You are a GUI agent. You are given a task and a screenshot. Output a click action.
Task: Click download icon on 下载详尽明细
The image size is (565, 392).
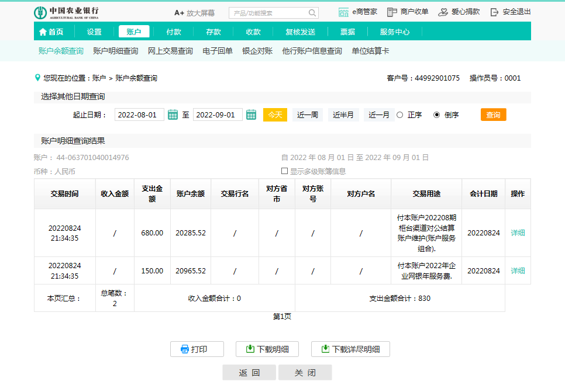[x=325, y=349]
